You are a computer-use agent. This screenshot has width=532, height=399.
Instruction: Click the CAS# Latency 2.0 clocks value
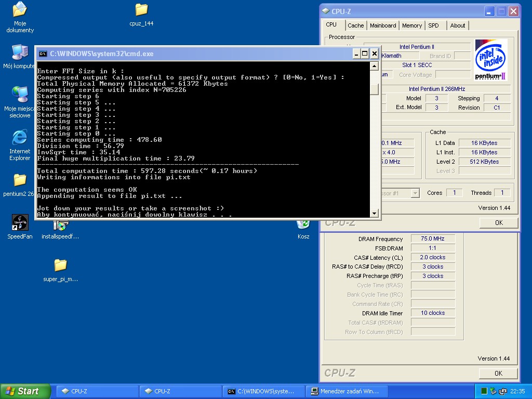(x=433, y=257)
